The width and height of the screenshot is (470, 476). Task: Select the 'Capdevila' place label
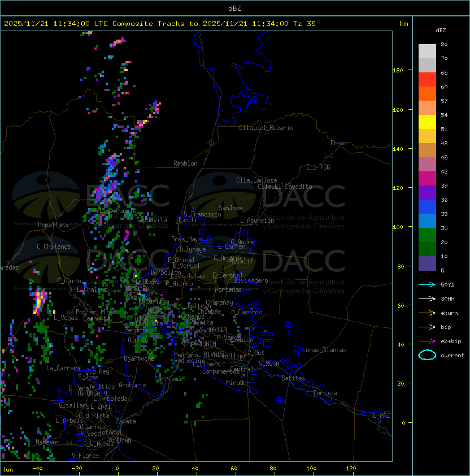click(152, 220)
